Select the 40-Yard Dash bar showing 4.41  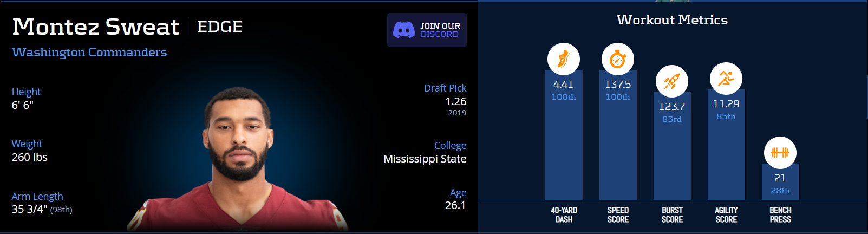point(564,135)
